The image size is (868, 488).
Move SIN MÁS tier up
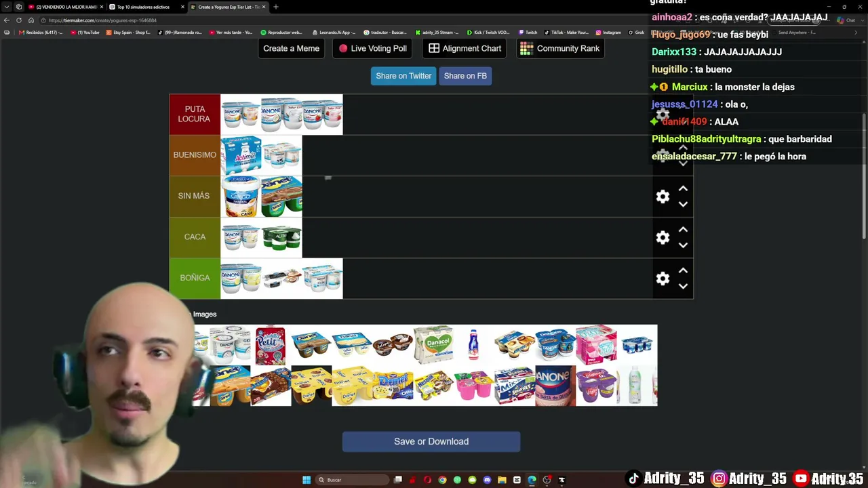click(683, 189)
